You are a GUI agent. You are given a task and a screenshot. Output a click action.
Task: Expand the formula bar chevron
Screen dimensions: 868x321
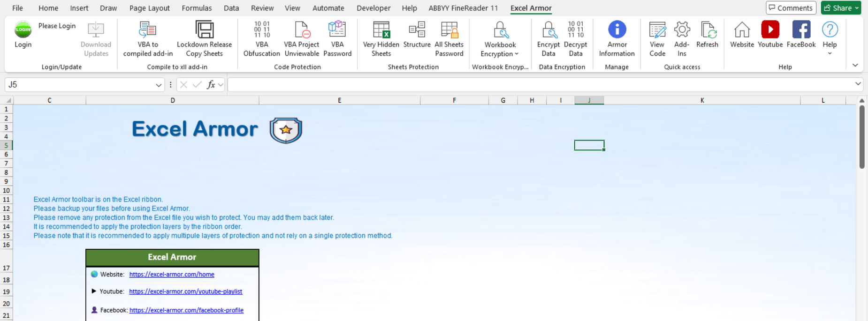tap(858, 84)
